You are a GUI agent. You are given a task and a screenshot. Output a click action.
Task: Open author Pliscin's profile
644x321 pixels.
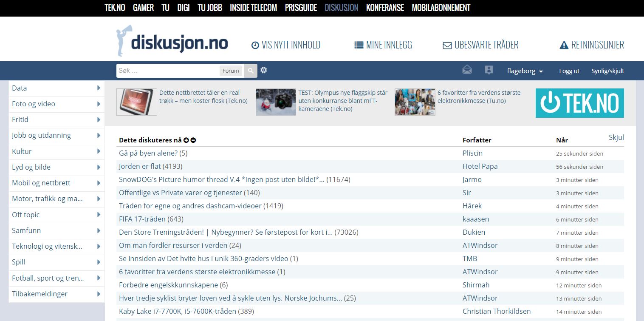[472, 153]
